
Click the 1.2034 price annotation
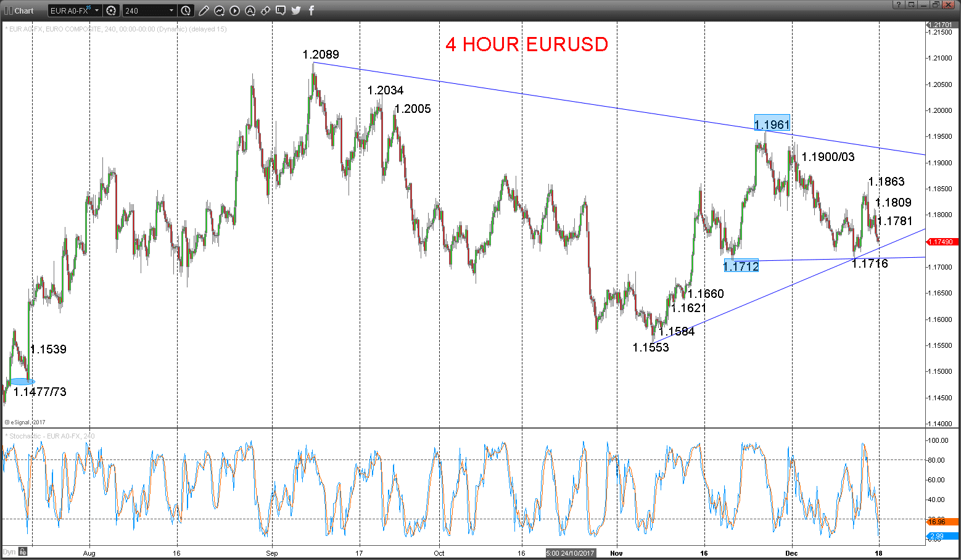(386, 90)
